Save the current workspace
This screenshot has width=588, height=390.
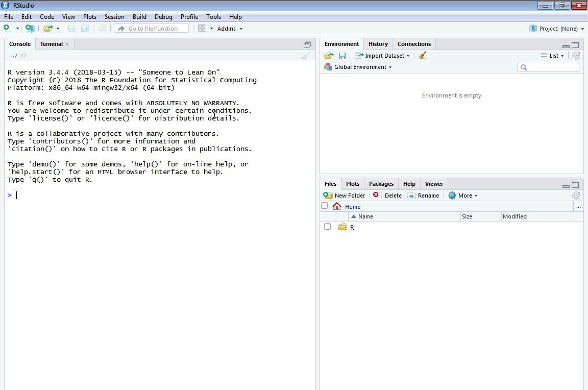(x=342, y=55)
